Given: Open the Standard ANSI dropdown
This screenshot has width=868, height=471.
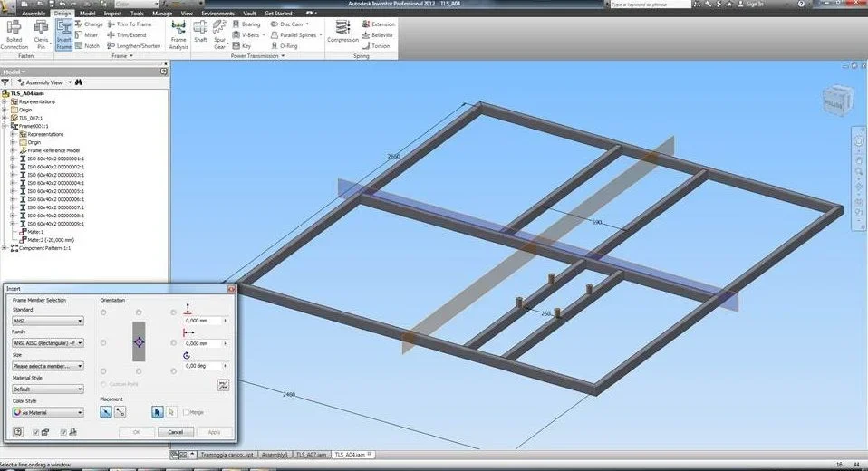Looking at the screenshot, I should click(48, 321).
